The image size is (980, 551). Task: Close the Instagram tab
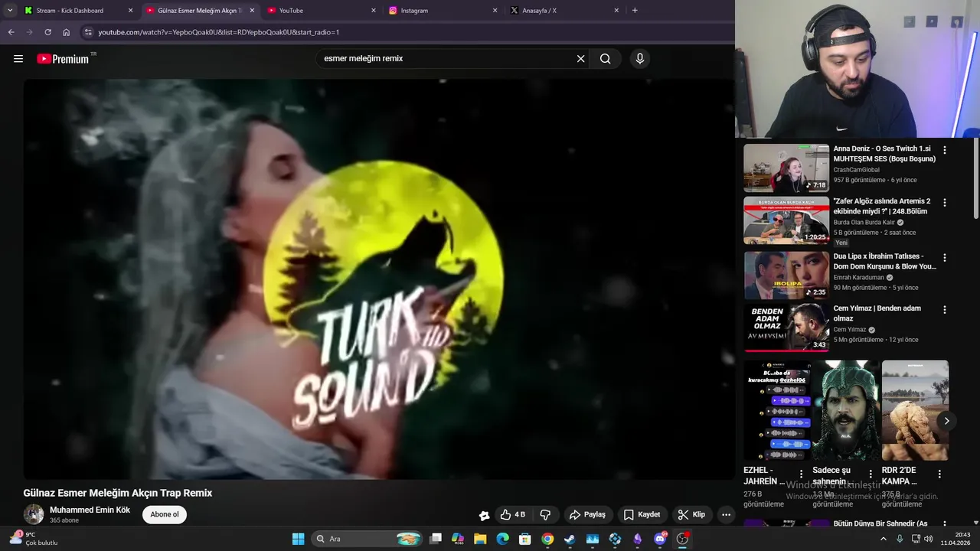[x=495, y=11]
